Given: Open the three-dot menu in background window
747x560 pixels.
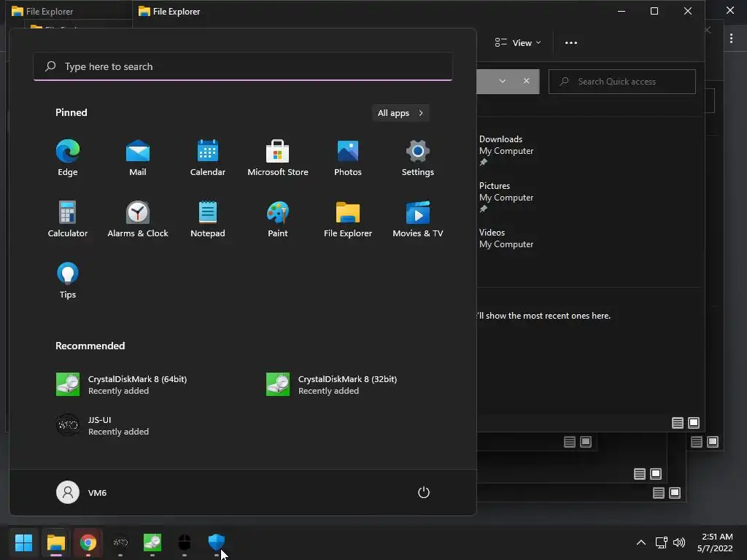Looking at the screenshot, I should click(731, 38).
